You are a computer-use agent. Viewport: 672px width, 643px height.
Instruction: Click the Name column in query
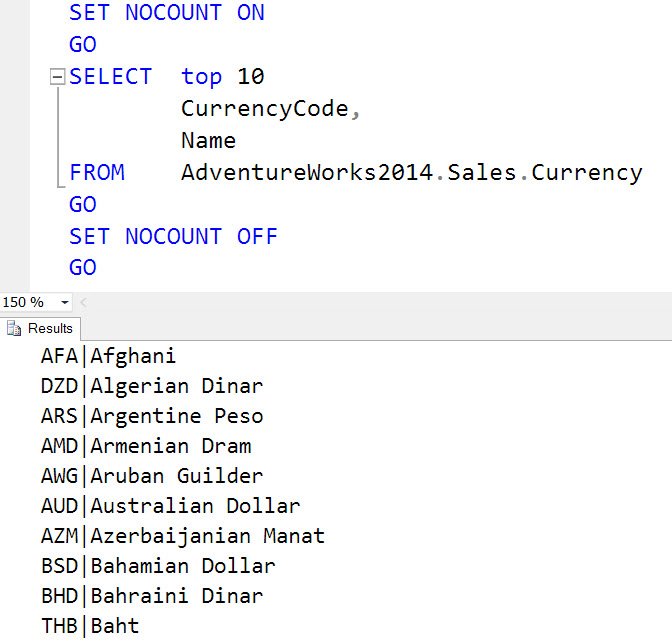tap(208, 141)
